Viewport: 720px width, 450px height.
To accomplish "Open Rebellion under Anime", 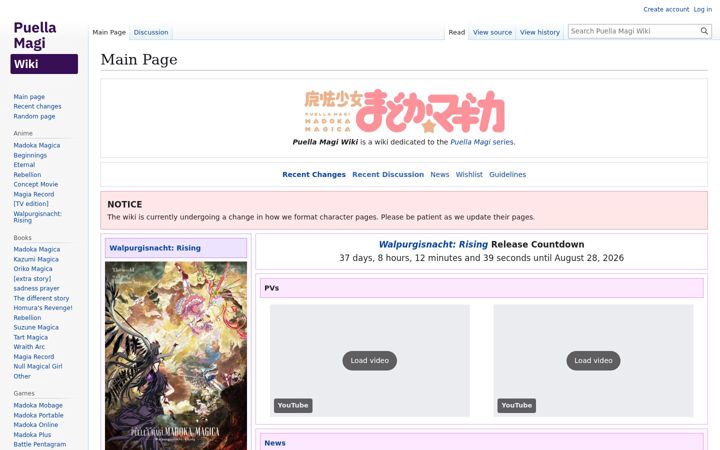I will (x=27, y=175).
